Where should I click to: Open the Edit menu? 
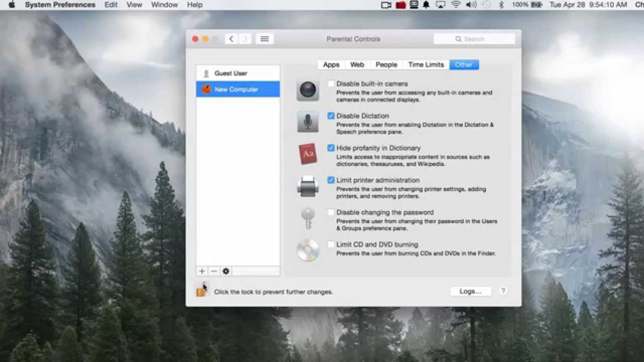pyautogui.click(x=111, y=5)
